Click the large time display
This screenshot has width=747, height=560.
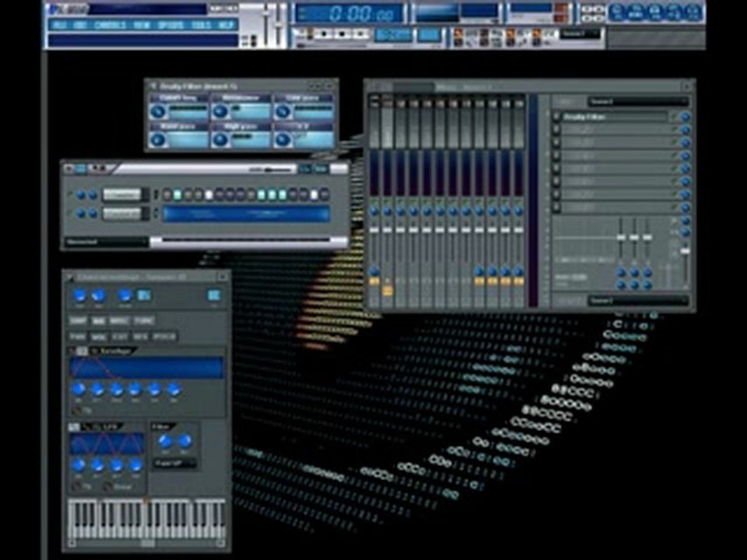click(x=349, y=13)
